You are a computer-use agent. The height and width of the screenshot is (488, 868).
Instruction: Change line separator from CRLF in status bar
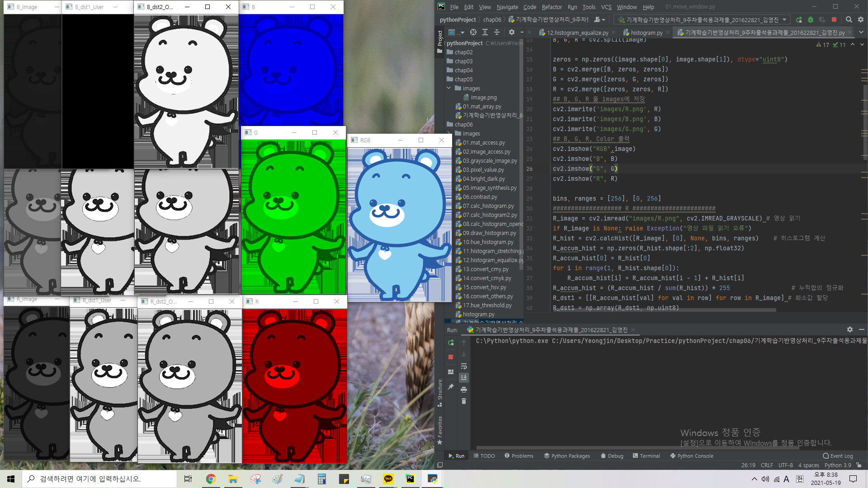(767, 465)
